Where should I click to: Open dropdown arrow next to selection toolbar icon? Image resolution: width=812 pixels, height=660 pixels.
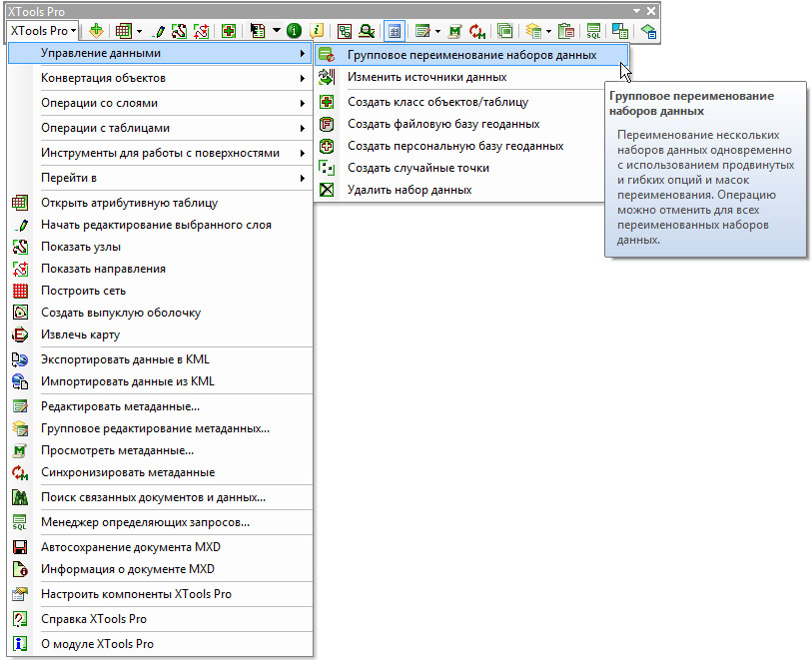pos(277,31)
